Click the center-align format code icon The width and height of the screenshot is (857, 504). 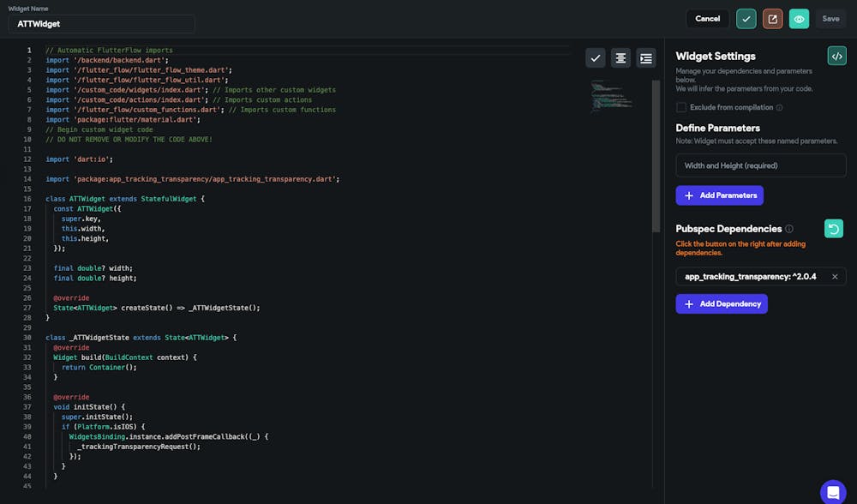[x=620, y=57]
